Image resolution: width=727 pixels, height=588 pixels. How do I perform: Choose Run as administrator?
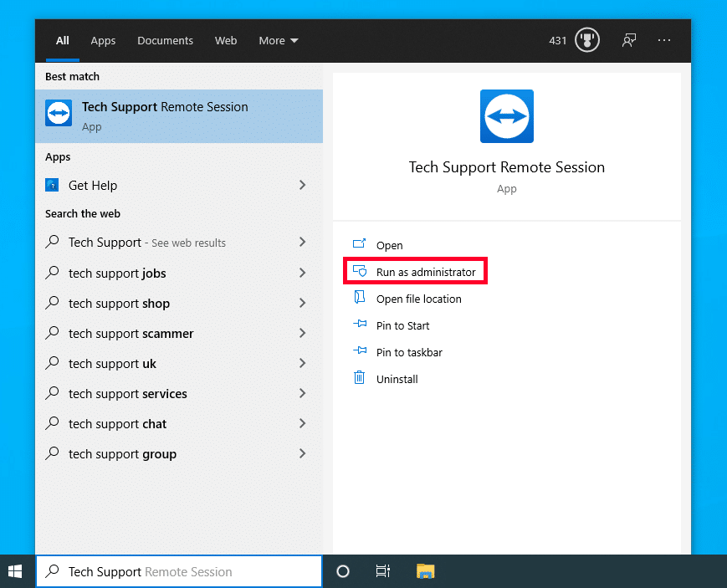click(x=425, y=272)
